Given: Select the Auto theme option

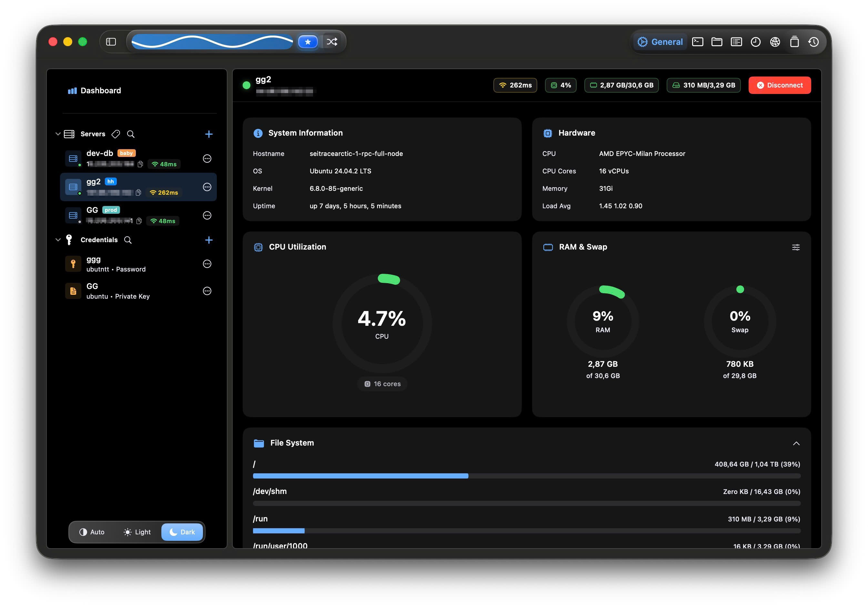Looking at the screenshot, I should (x=92, y=532).
